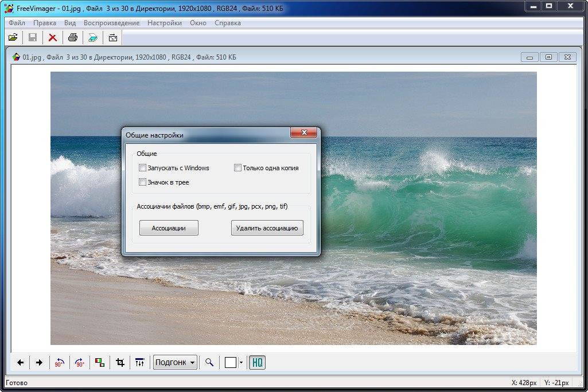
Task: Go to previous image with left arrow
Action: coord(20,362)
